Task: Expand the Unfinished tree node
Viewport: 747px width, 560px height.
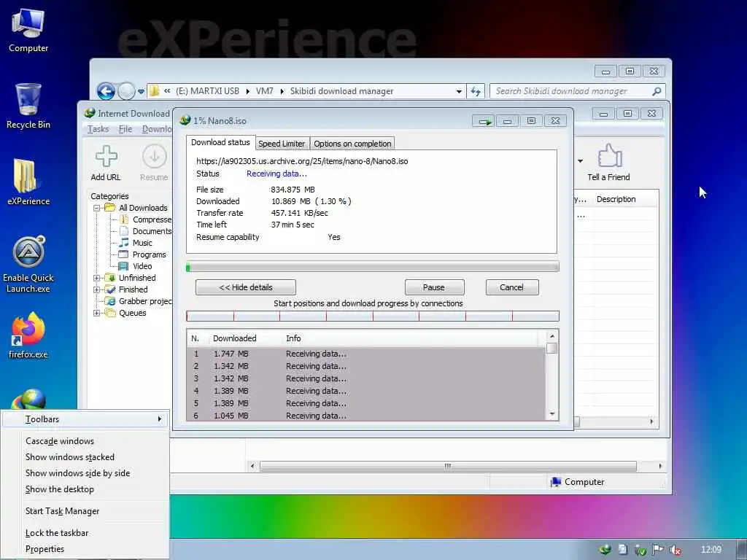Action: [x=97, y=278]
